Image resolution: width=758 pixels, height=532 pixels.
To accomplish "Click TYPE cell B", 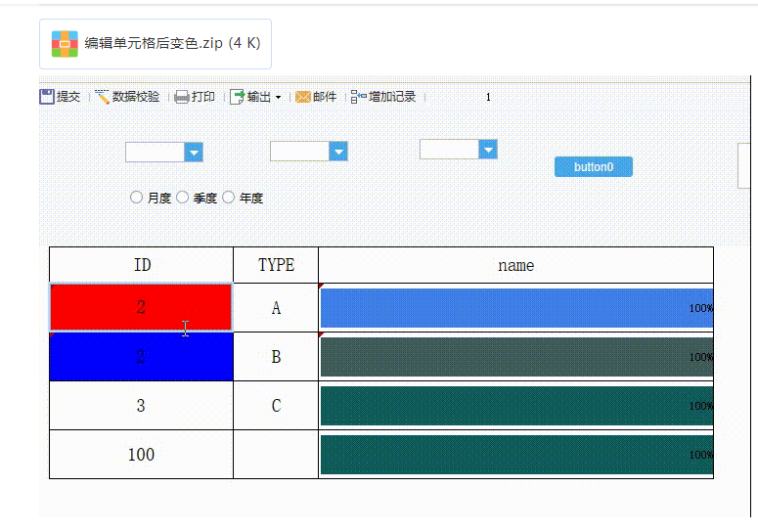I will (x=276, y=357).
